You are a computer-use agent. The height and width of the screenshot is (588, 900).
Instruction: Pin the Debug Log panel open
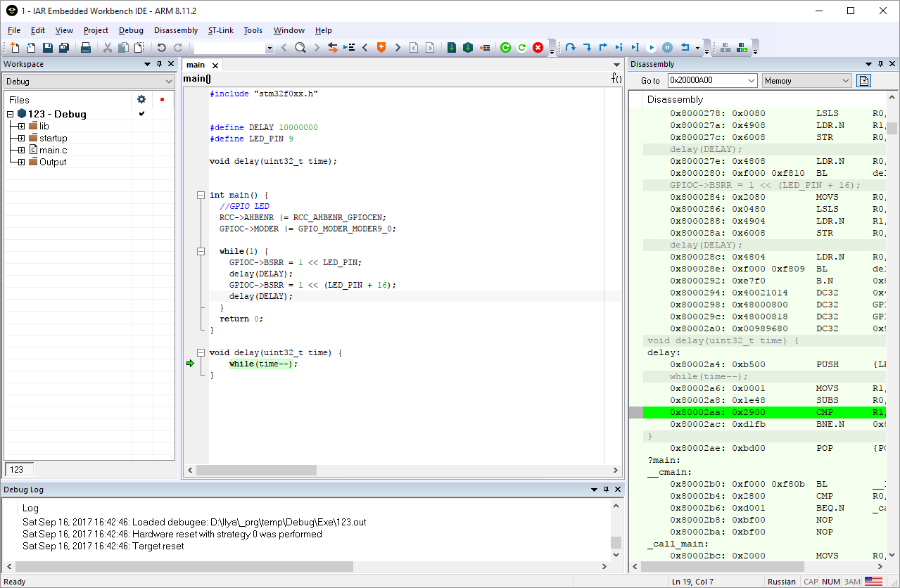pos(607,489)
